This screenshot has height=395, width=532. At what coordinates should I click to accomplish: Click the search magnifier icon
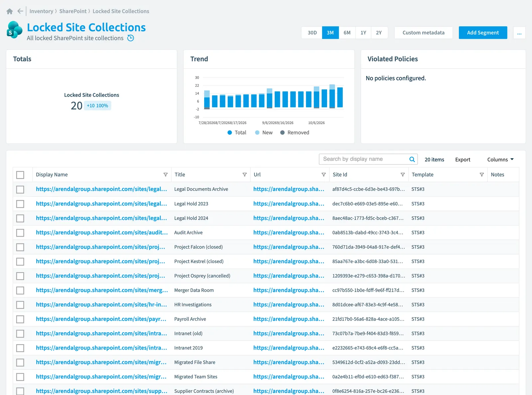[x=412, y=159]
